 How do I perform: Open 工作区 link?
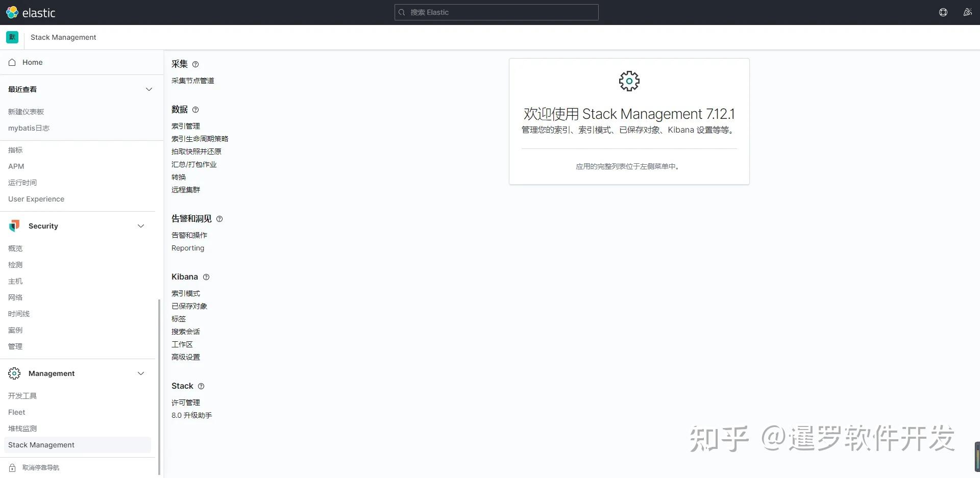click(182, 344)
